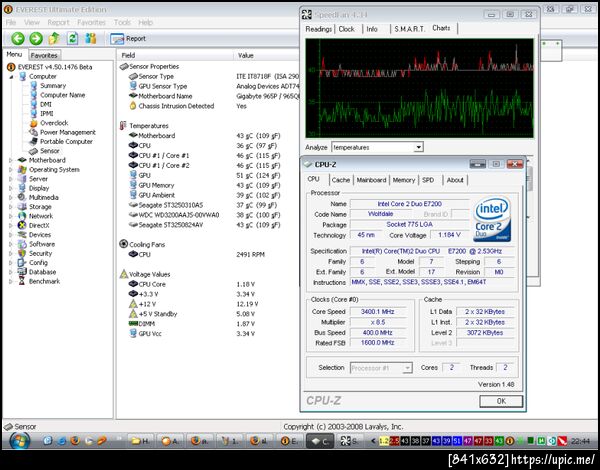Viewport: 600px width, 470px height.
Task: Open the View menu in EVEREST
Action: tap(32, 23)
